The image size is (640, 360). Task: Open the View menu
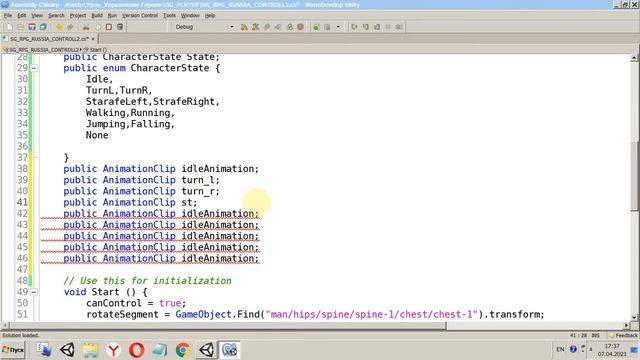pos(37,16)
